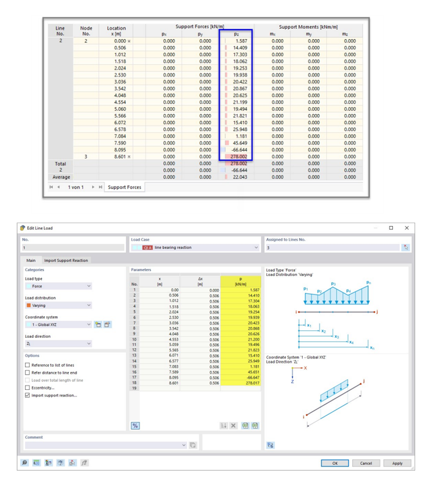Click the Edit Line Load title icon
This screenshot has width=431, height=504.
(23, 228)
